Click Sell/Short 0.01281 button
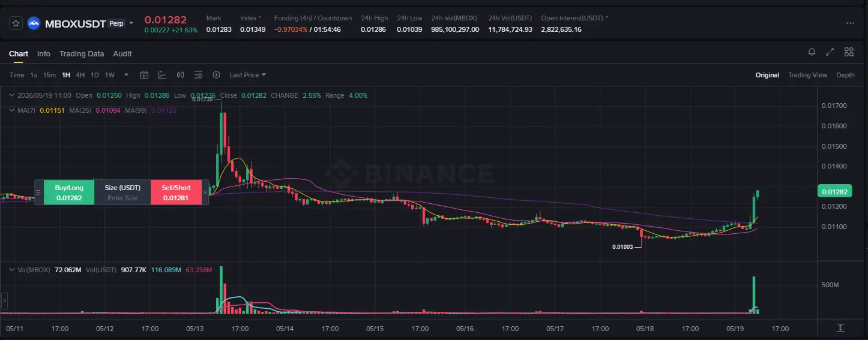 click(176, 192)
